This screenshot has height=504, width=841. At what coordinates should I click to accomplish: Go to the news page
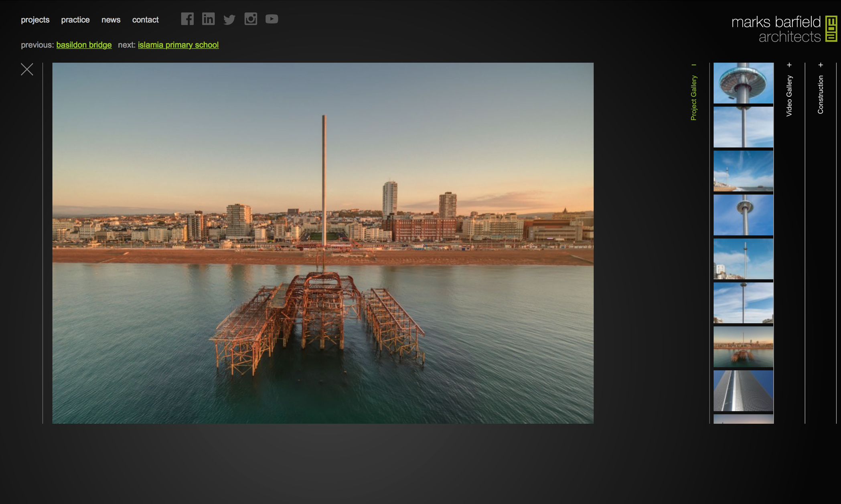(x=111, y=20)
